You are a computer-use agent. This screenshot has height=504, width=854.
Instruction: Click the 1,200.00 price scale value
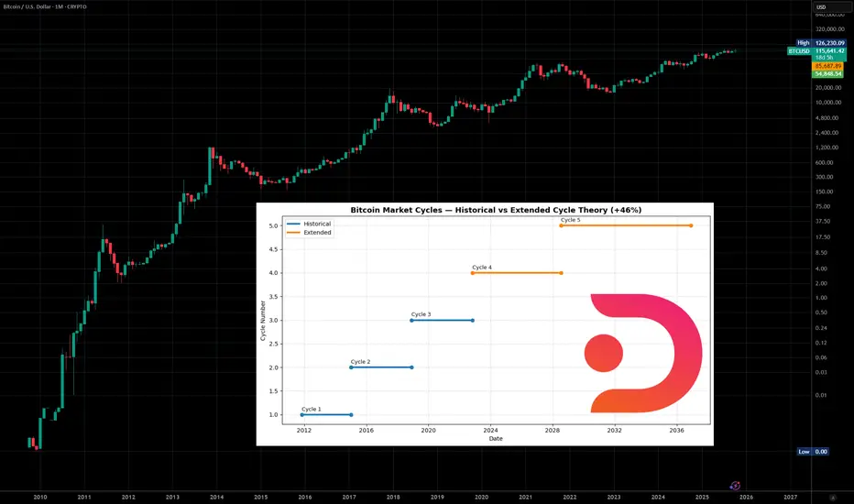[x=827, y=148]
